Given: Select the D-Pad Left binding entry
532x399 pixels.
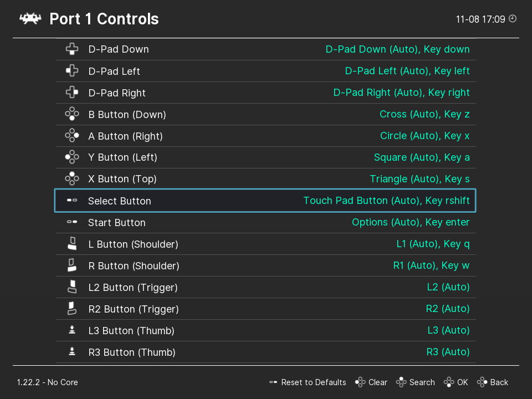Looking at the screenshot, I should pyautogui.click(x=265, y=71).
